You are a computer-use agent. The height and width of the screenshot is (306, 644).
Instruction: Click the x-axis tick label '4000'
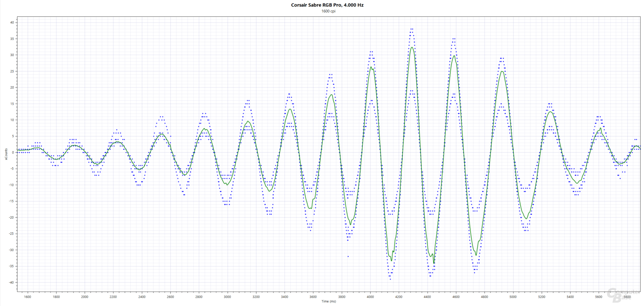(x=370, y=297)
